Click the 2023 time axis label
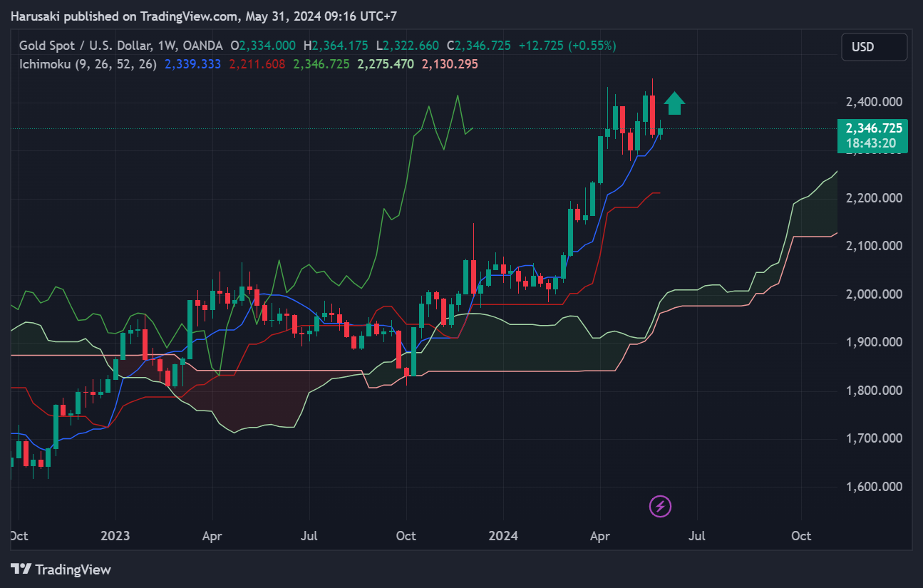 tap(116, 536)
